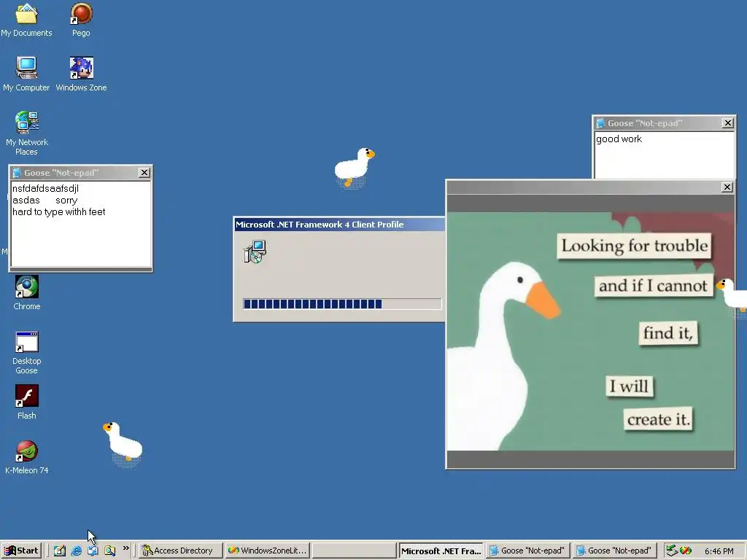Open the My Documents desktop icon
Viewport: 747px width, 560px height.
(26, 19)
